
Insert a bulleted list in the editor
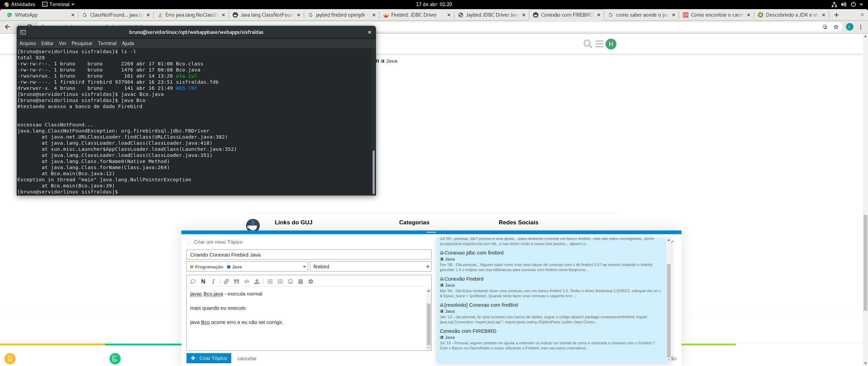pos(270,281)
